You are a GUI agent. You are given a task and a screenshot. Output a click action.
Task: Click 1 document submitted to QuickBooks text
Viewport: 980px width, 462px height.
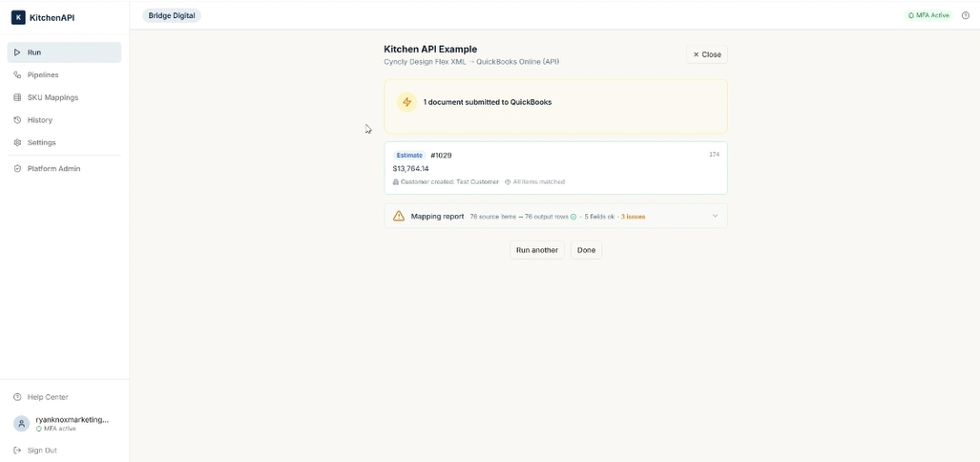click(488, 102)
